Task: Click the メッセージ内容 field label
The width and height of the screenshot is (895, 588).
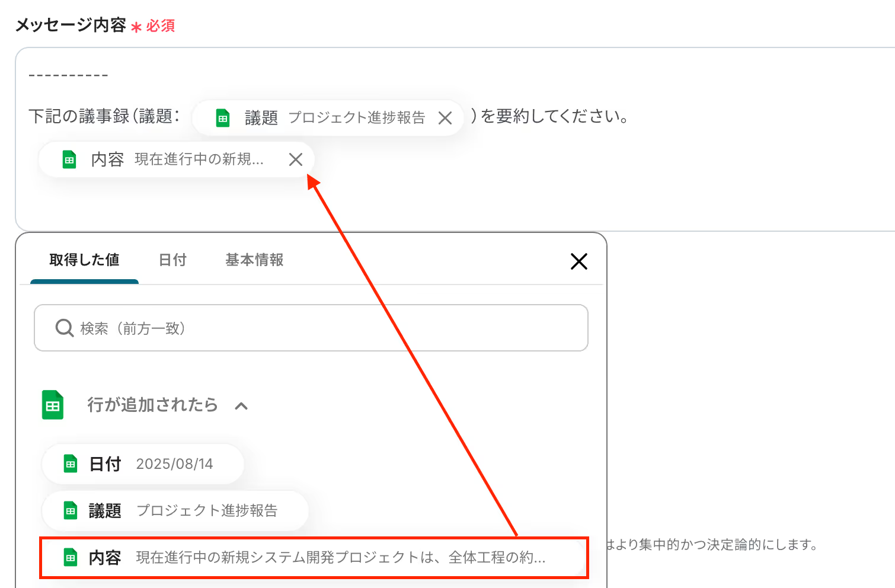Action: pos(71,25)
